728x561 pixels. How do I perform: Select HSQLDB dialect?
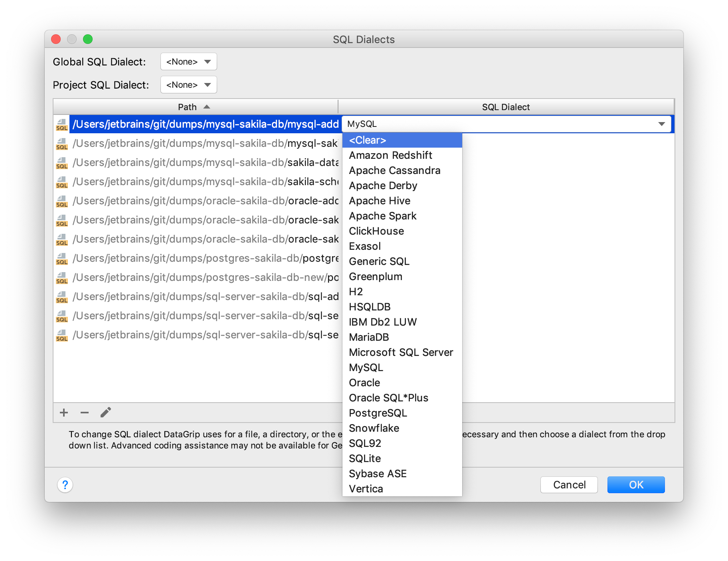point(402,307)
